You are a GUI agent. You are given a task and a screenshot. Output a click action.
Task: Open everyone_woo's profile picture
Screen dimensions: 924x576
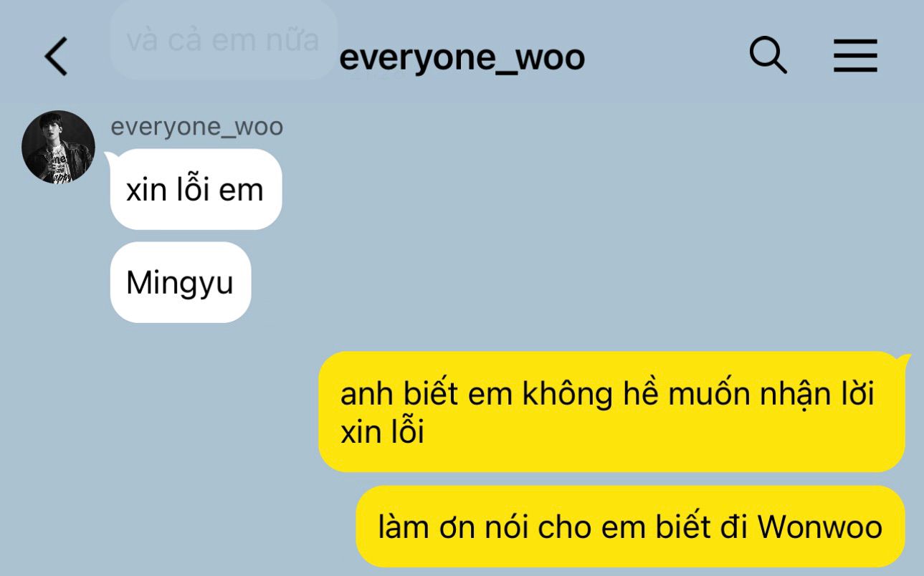point(59,147)
